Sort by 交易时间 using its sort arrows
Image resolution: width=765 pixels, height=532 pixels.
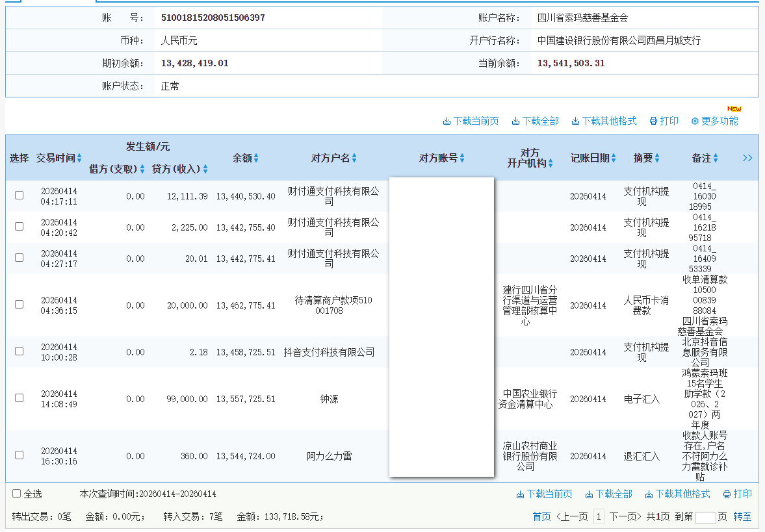pos(80,157)
